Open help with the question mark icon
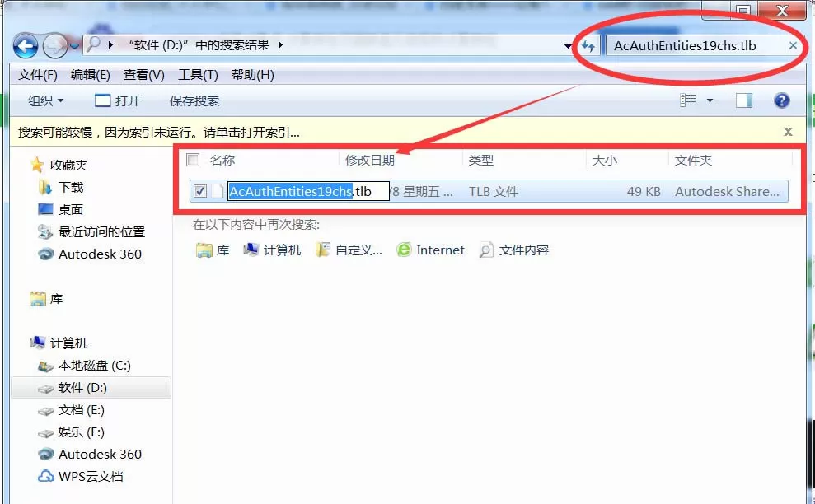The height and width of the screenshot is (504, 815). click(781, 100)
